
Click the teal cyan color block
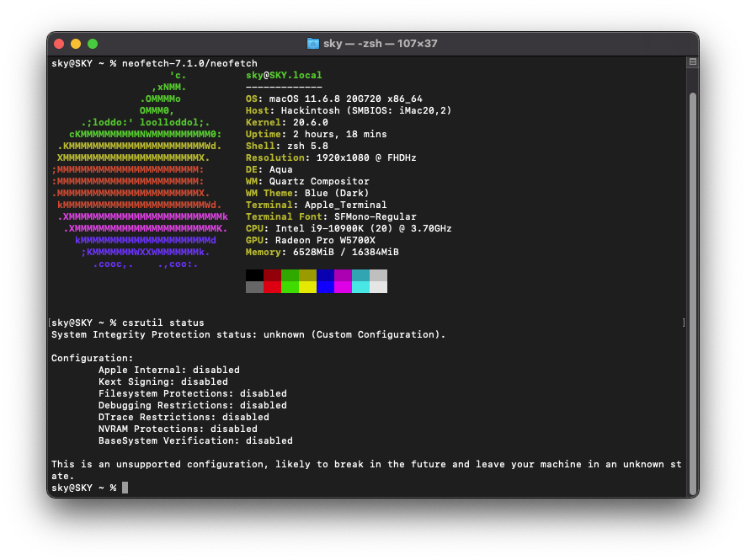point(360,275)
